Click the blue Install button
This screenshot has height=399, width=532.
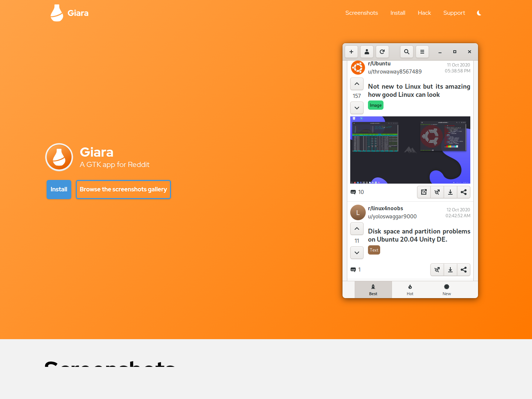pos(59,190)
